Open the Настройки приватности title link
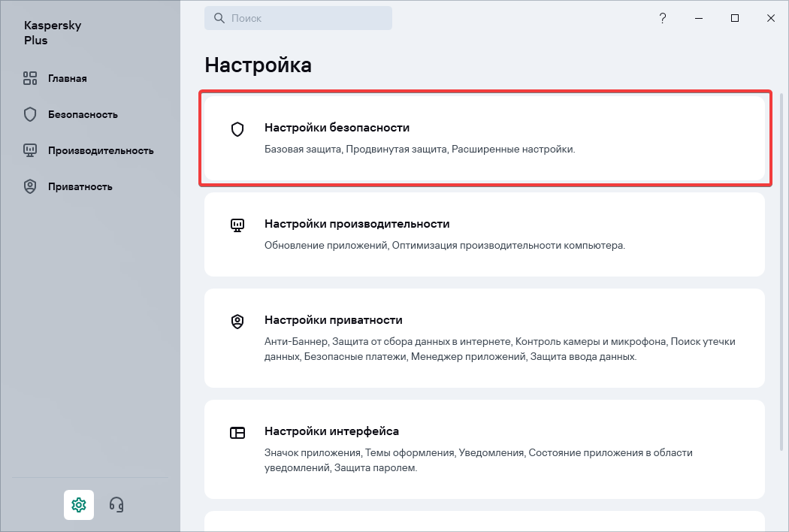 [x=334, y=320]
